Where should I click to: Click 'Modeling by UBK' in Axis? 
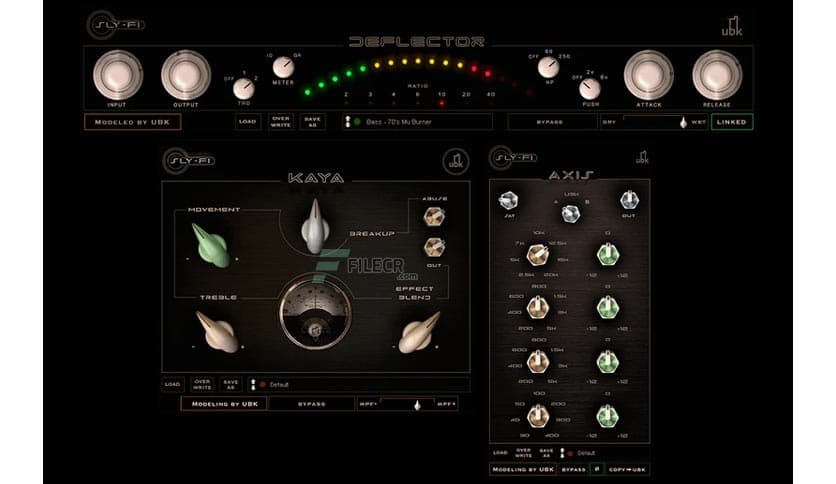tap(523, 470)
